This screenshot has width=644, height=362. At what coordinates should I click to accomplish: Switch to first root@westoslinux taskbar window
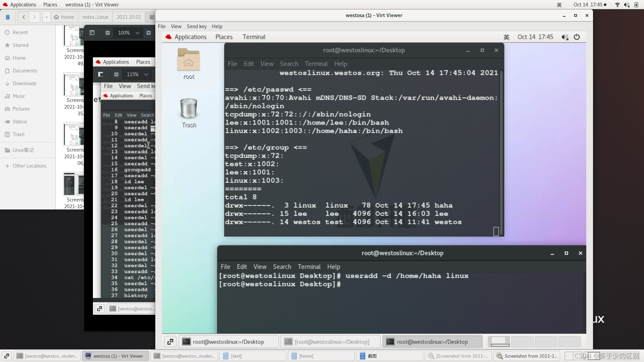228,342
